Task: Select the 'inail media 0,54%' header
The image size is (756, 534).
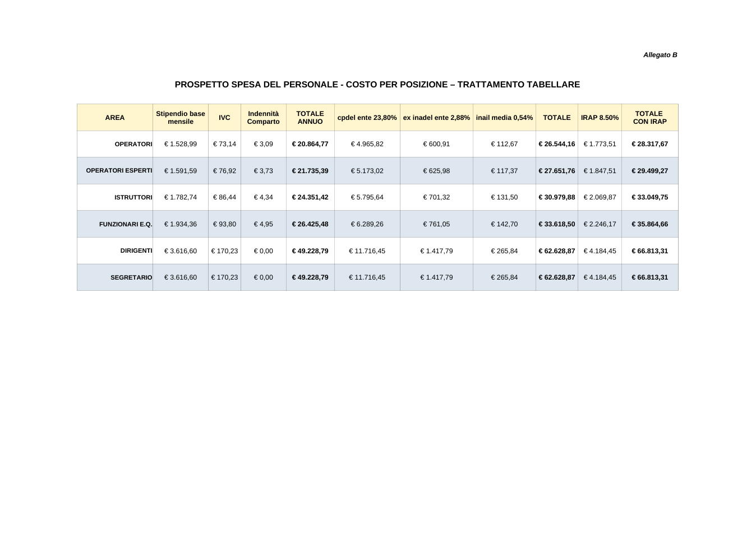Action: (504, 118)
